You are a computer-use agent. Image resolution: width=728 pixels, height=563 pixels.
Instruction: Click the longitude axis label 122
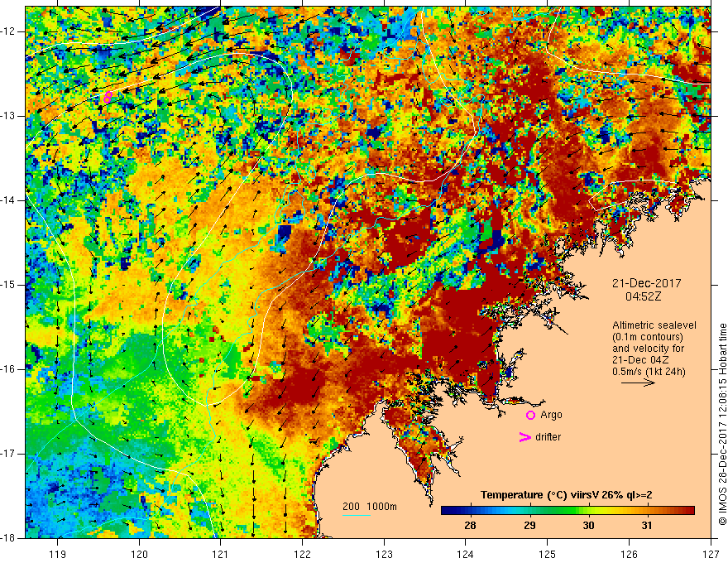click(x=302, y=554)
